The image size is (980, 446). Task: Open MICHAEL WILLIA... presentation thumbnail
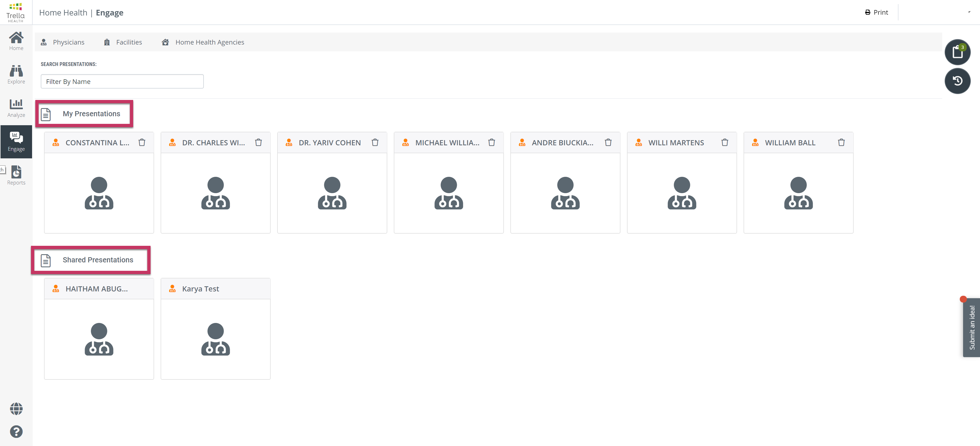448,193
